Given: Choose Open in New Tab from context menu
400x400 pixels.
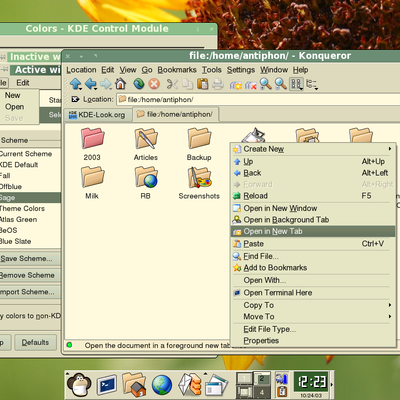Looking at the screenshot, I should click(313, 231).
